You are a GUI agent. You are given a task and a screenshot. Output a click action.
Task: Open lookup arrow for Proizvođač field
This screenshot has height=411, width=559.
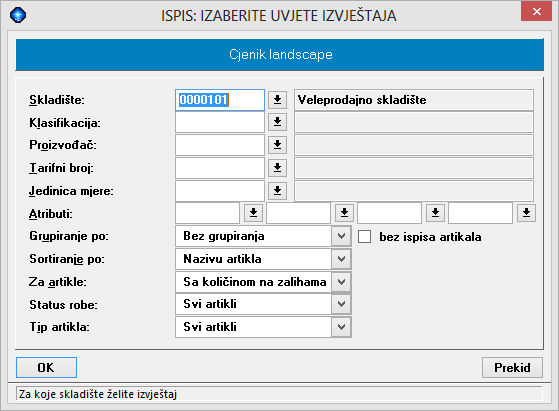pos(277,145)
